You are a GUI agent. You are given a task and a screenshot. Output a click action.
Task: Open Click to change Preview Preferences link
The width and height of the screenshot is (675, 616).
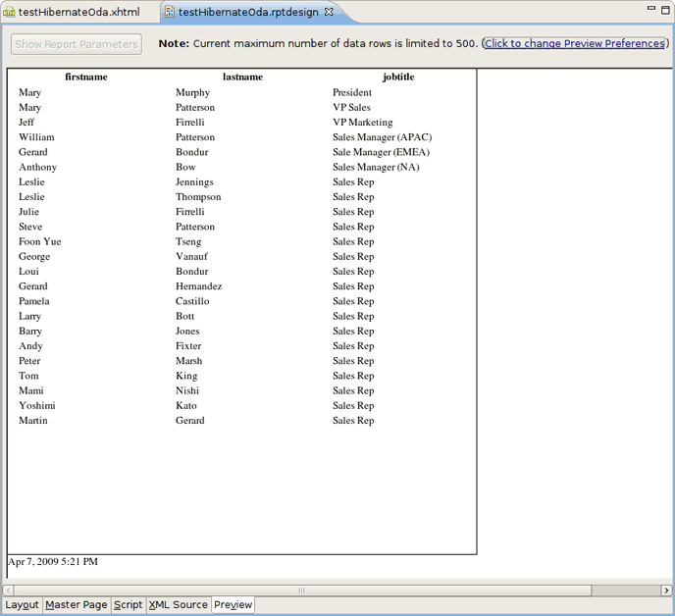[575, 43]
